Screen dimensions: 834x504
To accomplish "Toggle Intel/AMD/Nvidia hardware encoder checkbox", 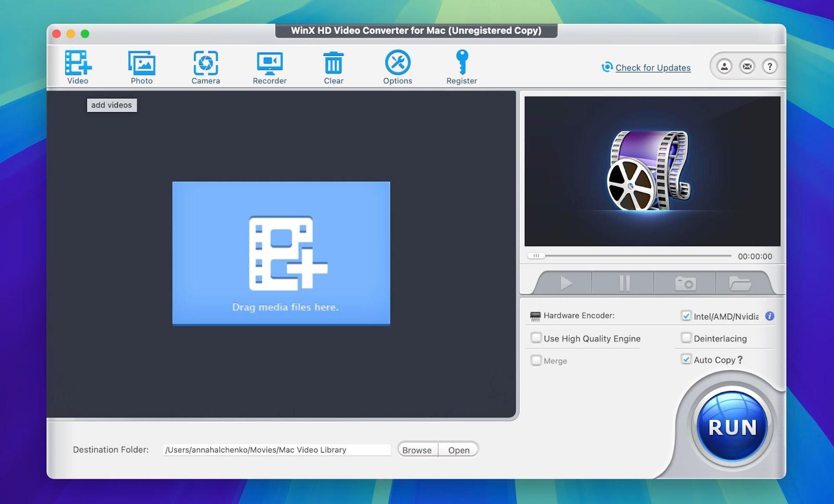I will [x=686, y=316].
